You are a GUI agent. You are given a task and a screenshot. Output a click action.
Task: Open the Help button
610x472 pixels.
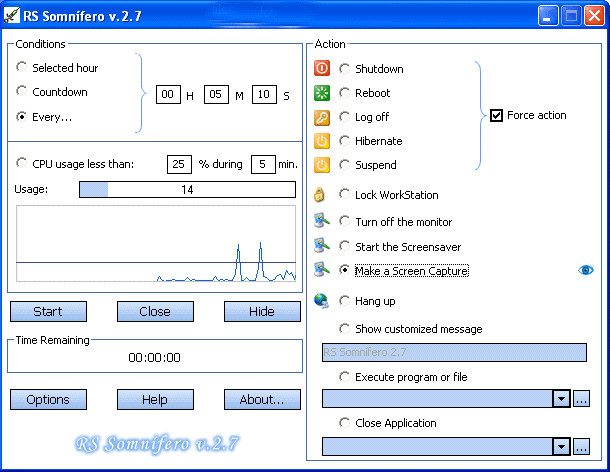(155, 400)
